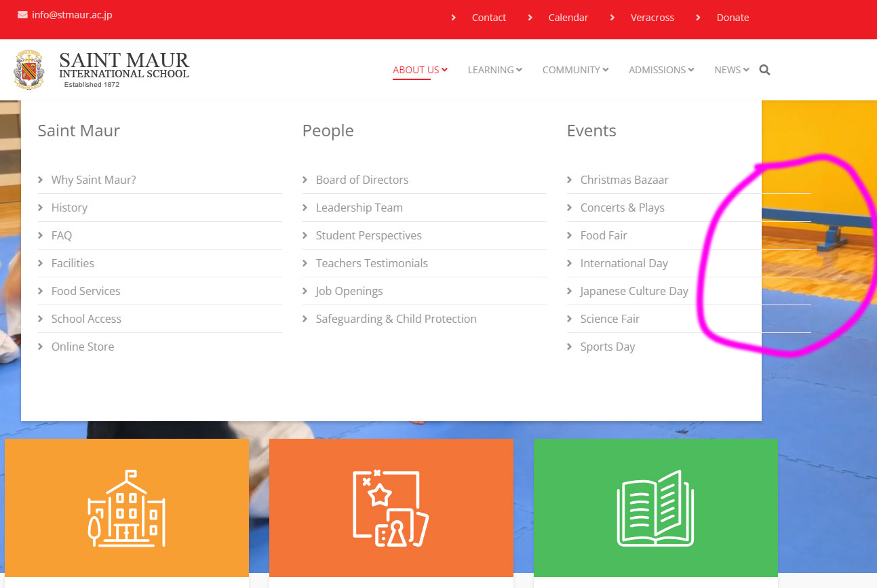Choose Japanese Culture Day event
The height and width of the screenshot is (588, 877).
[x=634, y=291]
